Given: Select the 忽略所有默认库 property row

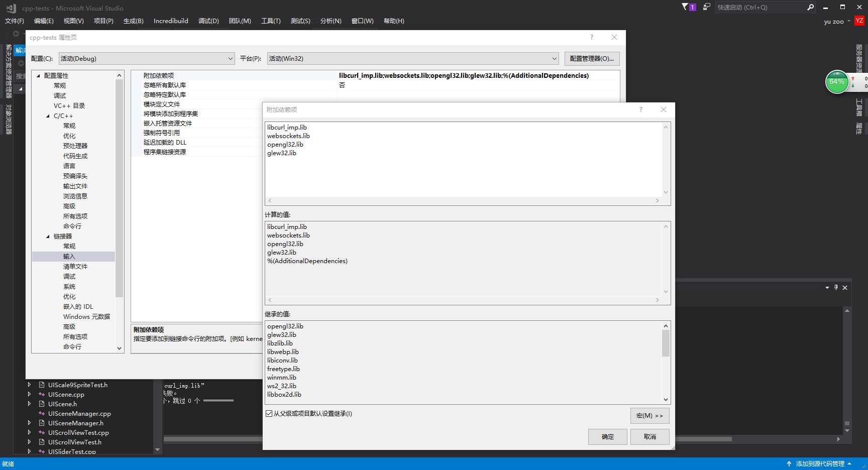Looking at the screenshot, I should point(375,85).
